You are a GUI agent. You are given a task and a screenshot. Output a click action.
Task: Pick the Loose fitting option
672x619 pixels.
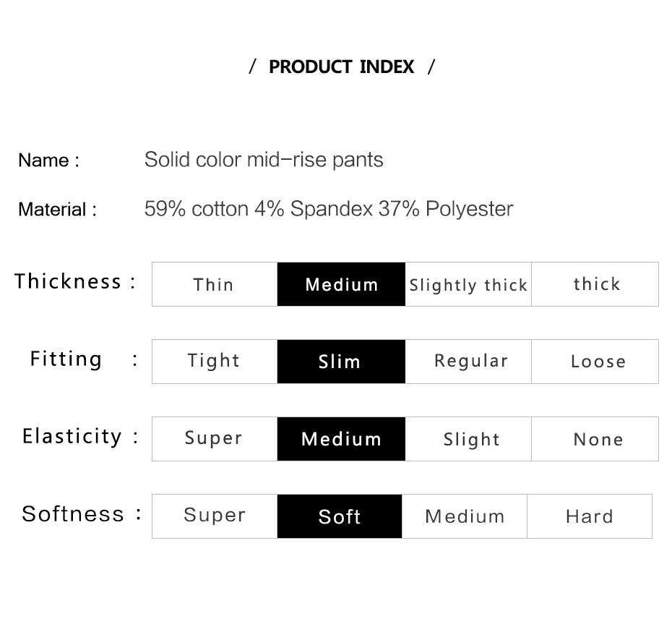(x=595, y=361)
